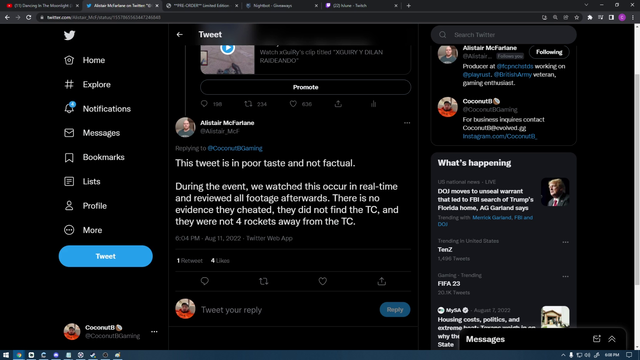The width and height of the screenshot is (640, 360).
Task: Click the page address bar URL
Action: tap(104, 18)
